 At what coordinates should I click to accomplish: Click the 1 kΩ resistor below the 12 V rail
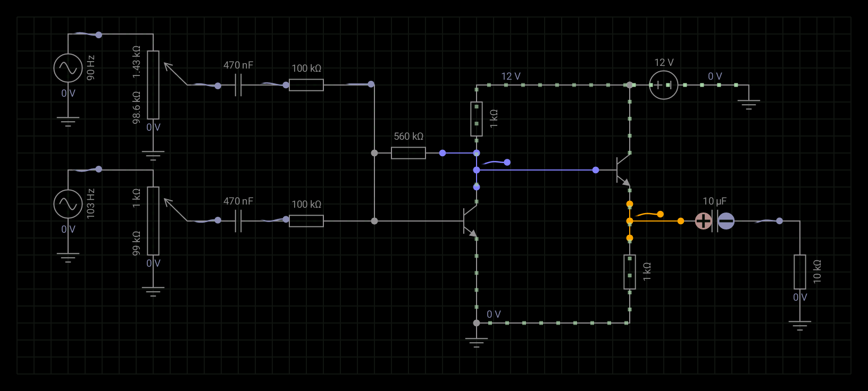point(477,119)
